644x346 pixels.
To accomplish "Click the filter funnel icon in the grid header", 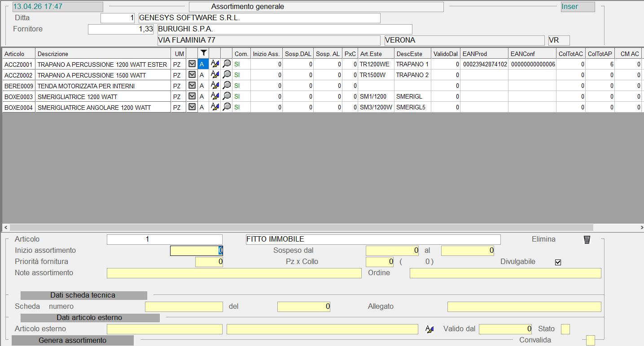I will click(x=203, y=53).
